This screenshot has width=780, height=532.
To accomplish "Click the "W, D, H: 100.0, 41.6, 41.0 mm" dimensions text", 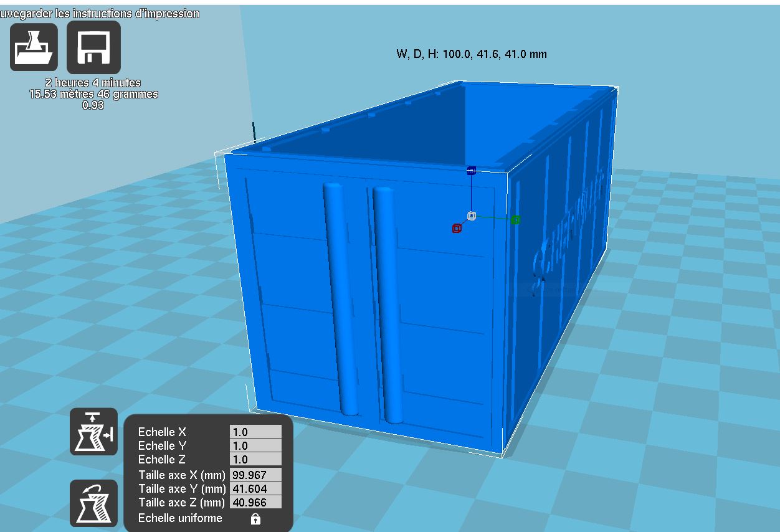I will tap(472, 54).
